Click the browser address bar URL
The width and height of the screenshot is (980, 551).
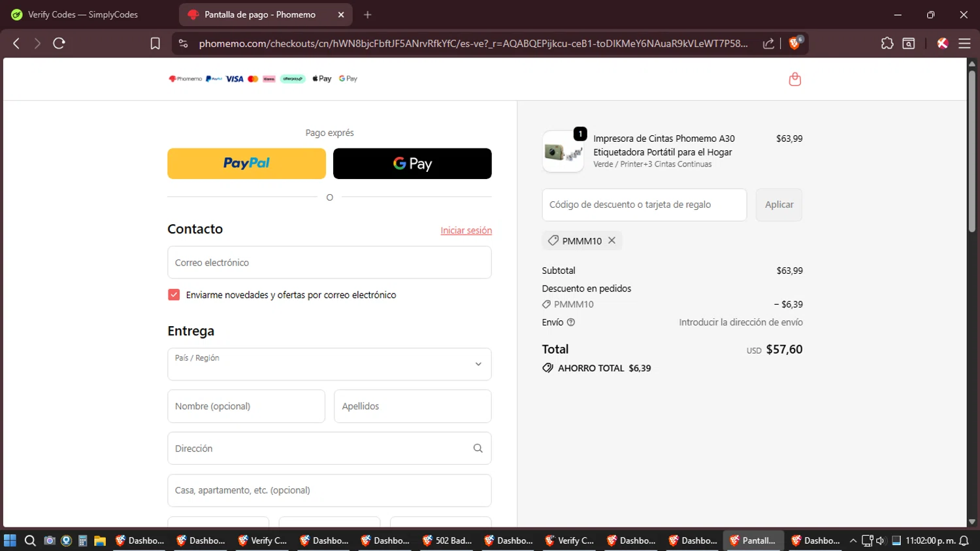(x=473, y=43)
